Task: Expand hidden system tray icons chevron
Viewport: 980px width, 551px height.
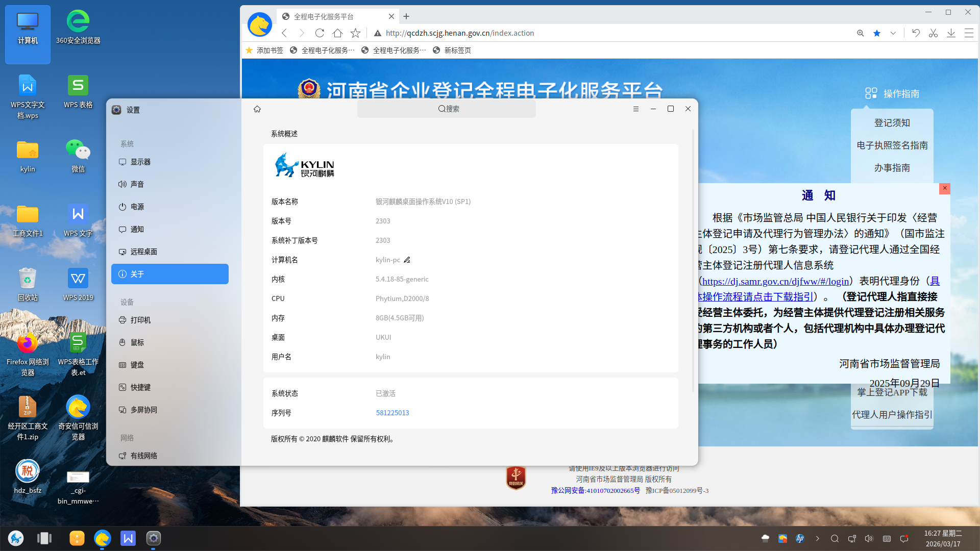Action: point(817,539)
